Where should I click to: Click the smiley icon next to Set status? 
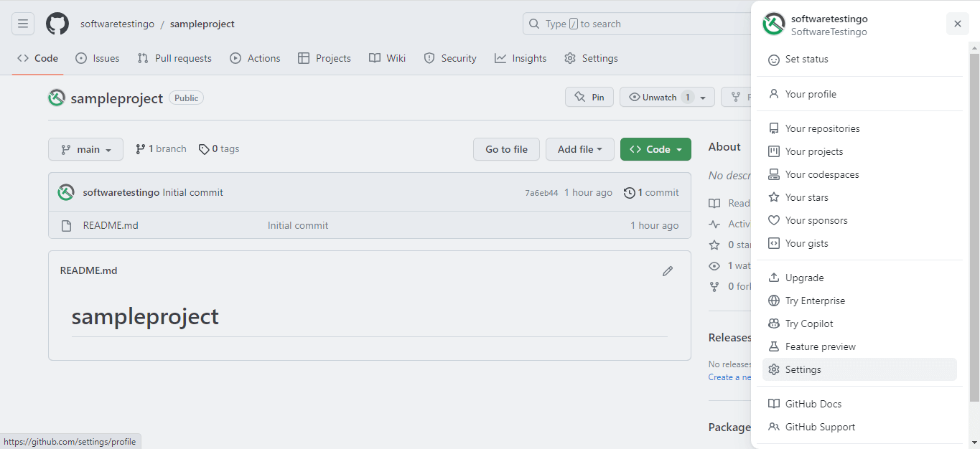pyautogui.click(x=774, y=60)
